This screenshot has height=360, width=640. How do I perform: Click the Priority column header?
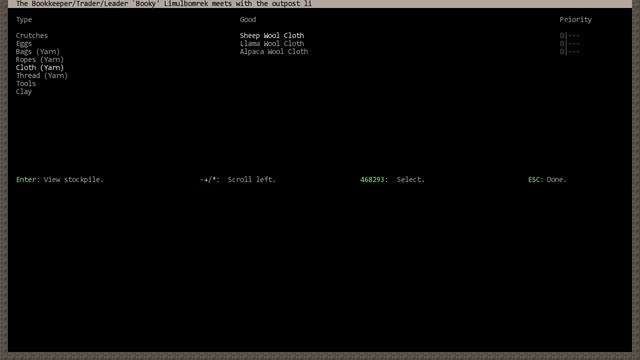click(576, 20)
